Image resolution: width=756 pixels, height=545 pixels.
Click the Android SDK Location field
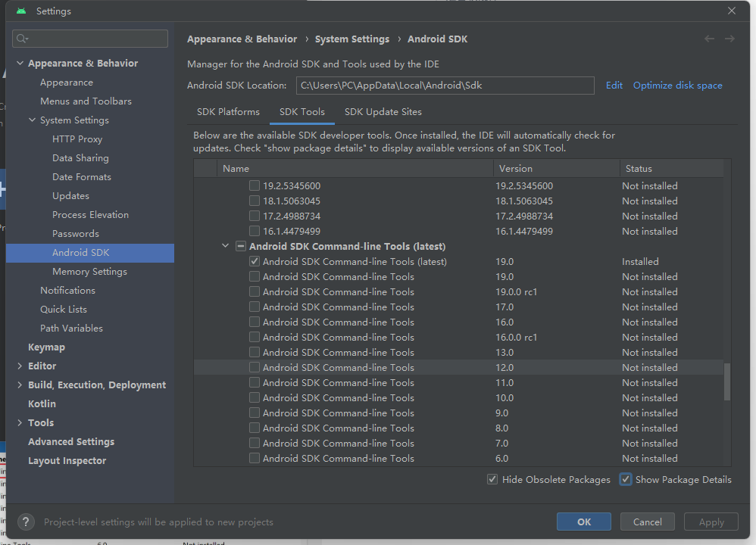pyautogui.click(x=445, y=86)
